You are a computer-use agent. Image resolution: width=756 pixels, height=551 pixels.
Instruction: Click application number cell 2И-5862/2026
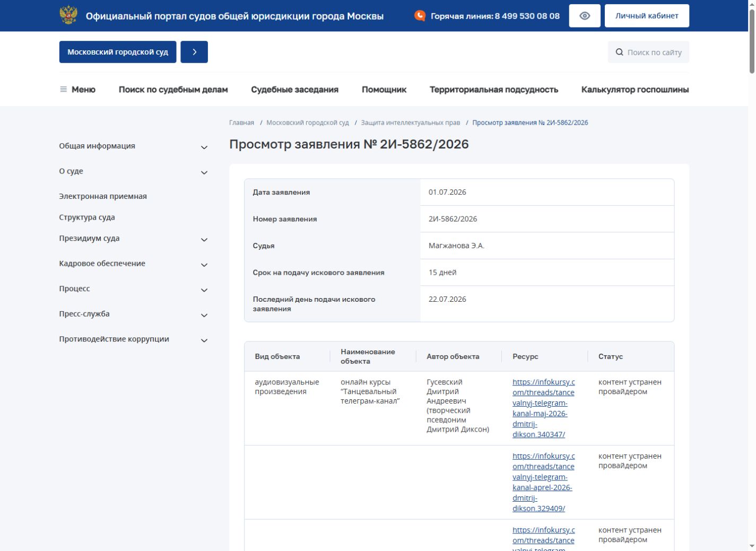[453, 219]
